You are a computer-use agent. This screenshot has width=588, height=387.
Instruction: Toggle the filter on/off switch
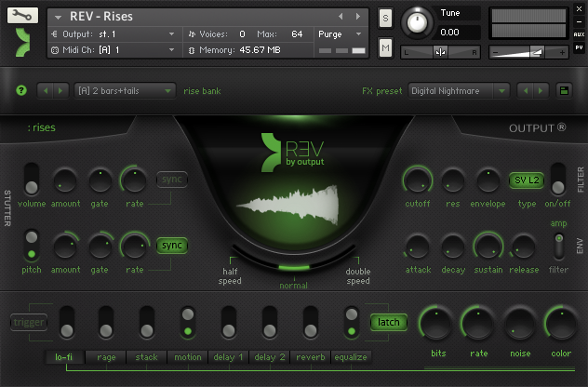coord(558,179)
